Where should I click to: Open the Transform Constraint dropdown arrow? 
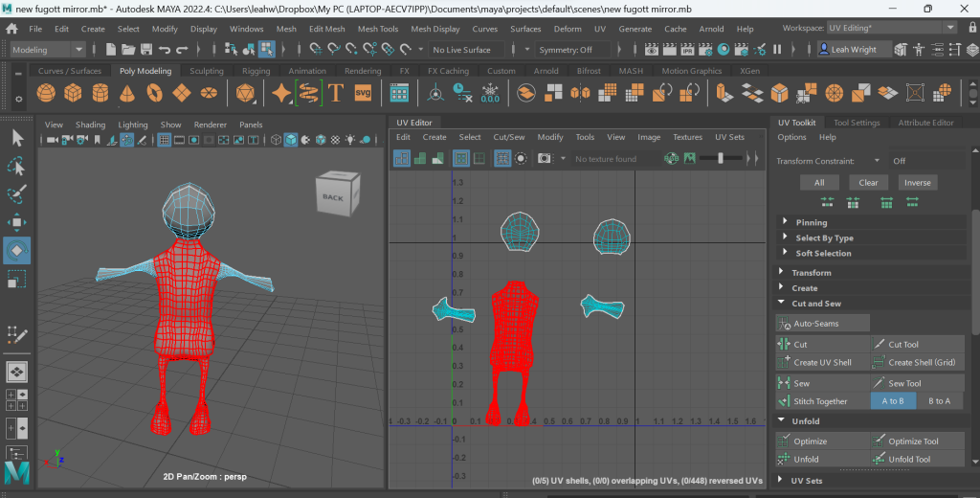pos(877,161)
